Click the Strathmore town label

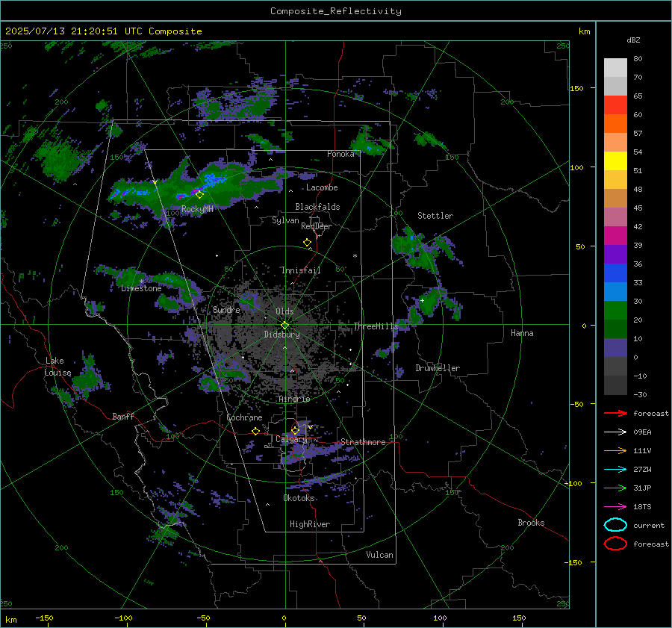[363, 442]
